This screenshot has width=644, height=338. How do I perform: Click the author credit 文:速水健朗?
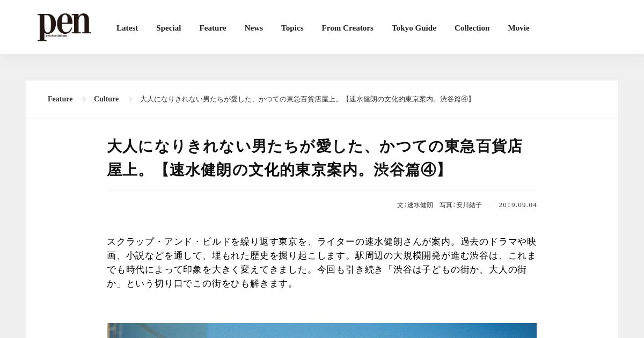pyautogui.click(x=415, y=205)
